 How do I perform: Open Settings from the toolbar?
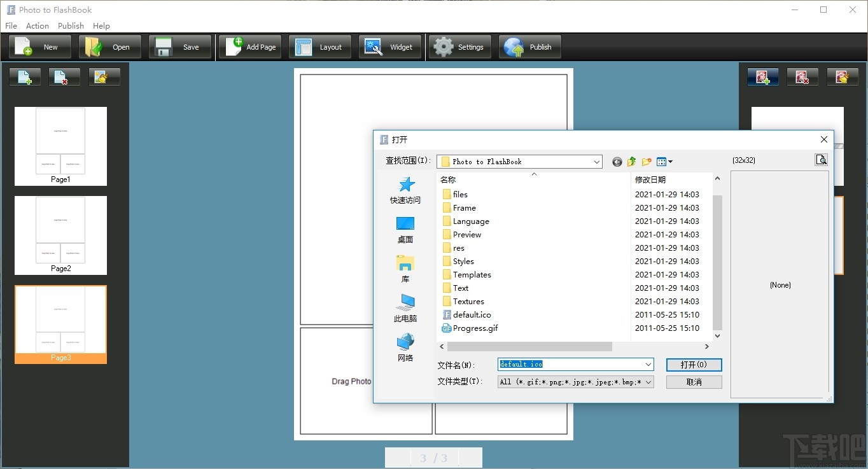click(x=460, y=47)
